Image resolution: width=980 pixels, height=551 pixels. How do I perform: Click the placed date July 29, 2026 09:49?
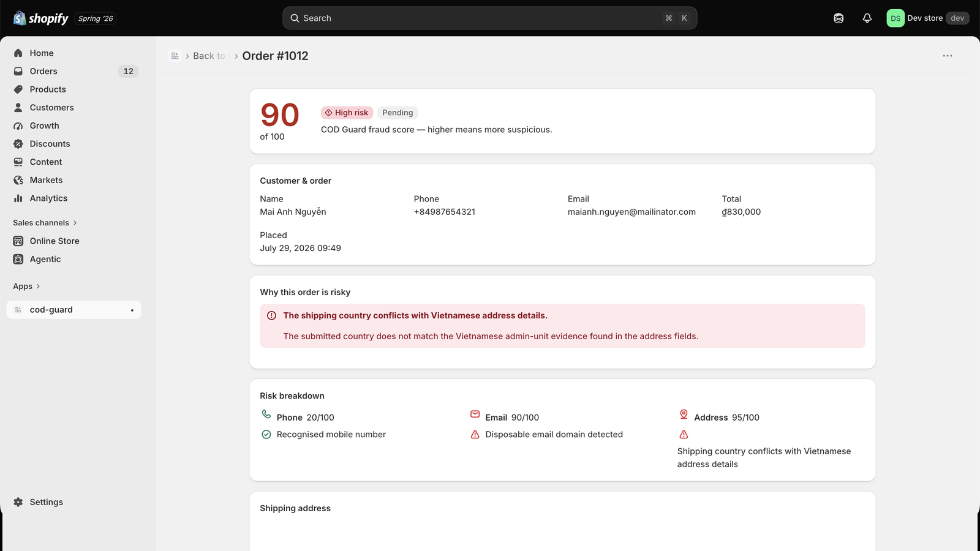click(300, 248)
